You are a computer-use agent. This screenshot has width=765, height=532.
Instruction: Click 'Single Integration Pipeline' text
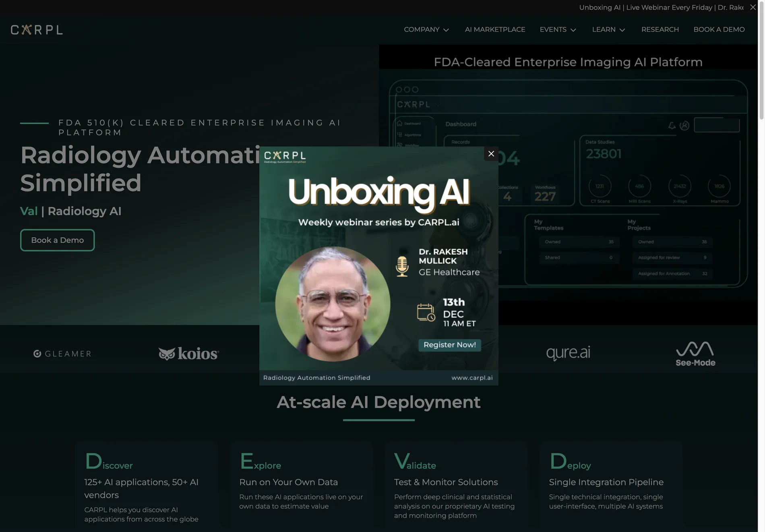click(x=606, y=482)
